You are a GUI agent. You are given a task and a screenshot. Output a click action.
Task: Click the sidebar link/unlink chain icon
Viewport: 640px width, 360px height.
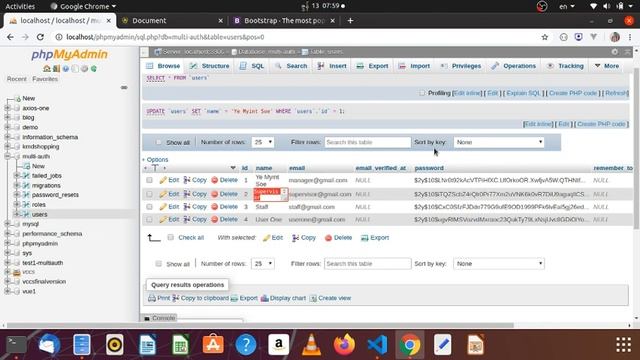(124, 87)
